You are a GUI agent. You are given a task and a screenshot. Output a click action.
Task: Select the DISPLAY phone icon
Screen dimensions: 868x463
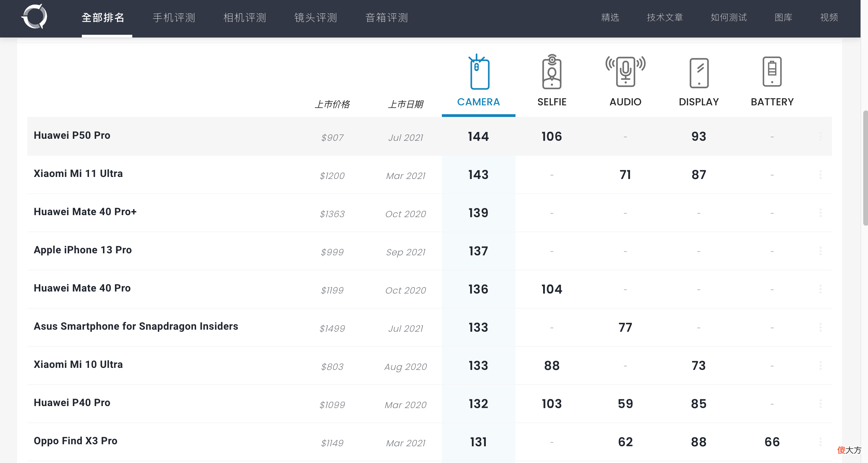pos(699,73)
